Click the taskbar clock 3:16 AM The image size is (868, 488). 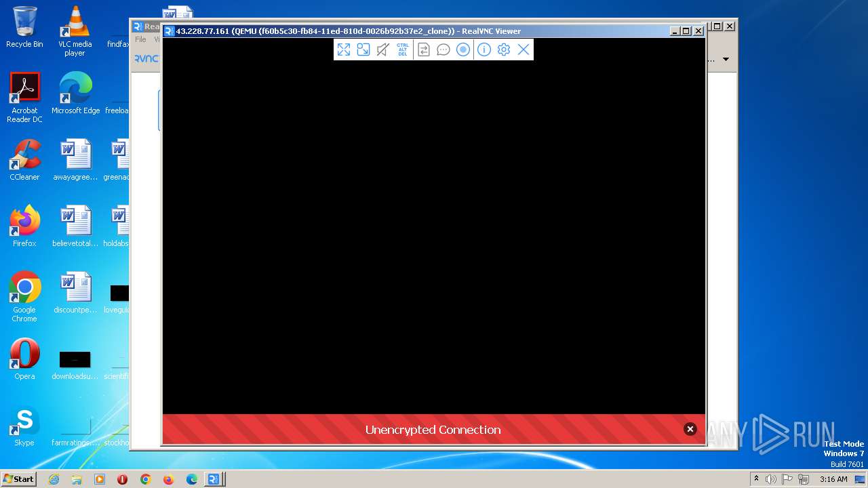pos(833,479)
